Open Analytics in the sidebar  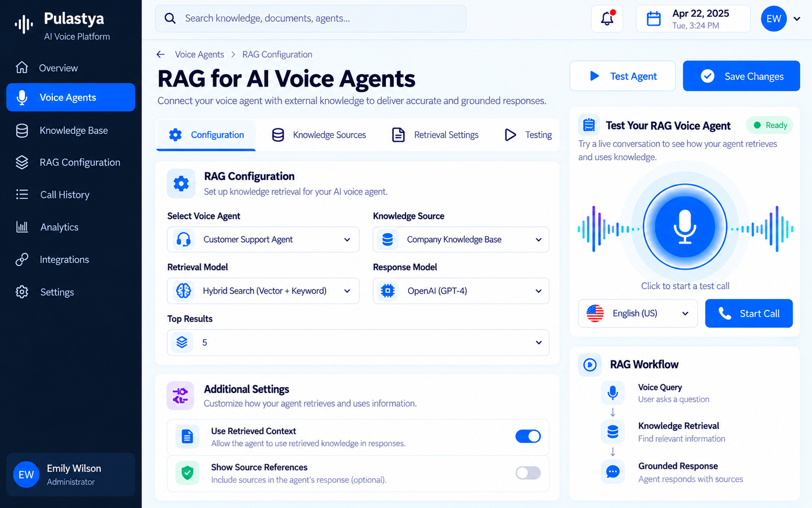coord(71,227)
